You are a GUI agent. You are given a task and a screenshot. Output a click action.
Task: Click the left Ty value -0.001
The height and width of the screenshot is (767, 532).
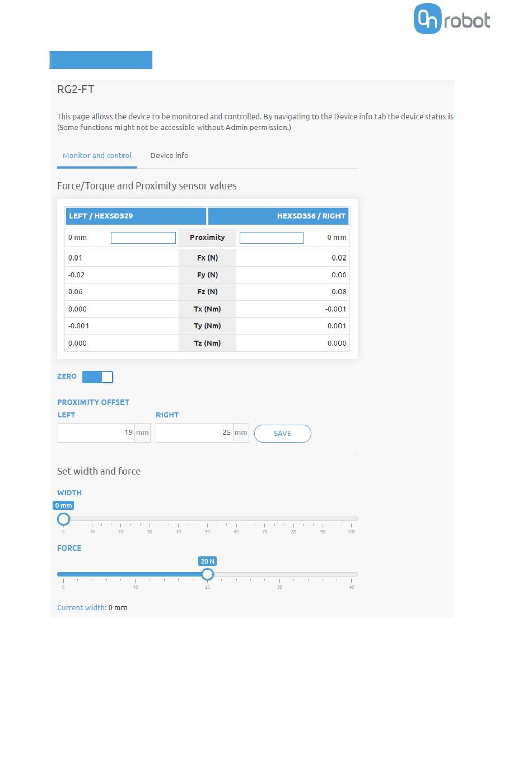coord(79,326)
